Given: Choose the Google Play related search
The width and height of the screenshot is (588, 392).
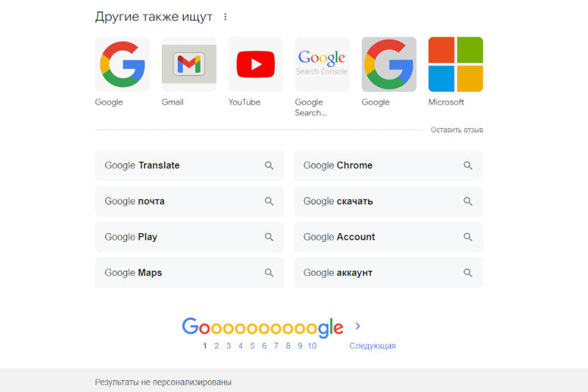Looking at the screenshot, I should click(x=132, y=237).
